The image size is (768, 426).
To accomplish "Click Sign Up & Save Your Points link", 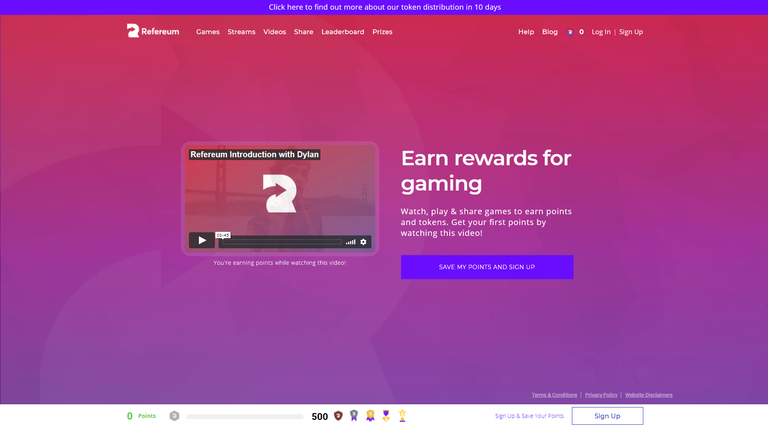I will coord(529,416).
